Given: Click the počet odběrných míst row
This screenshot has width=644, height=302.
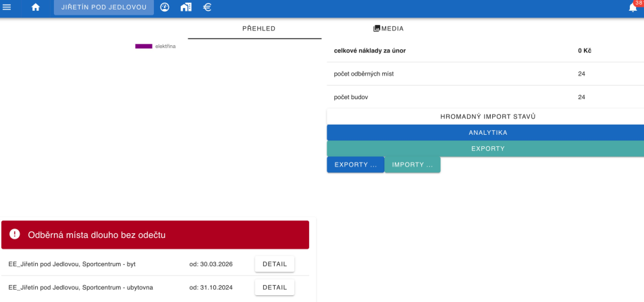Looking at the screenshot, I should [485, 74].
